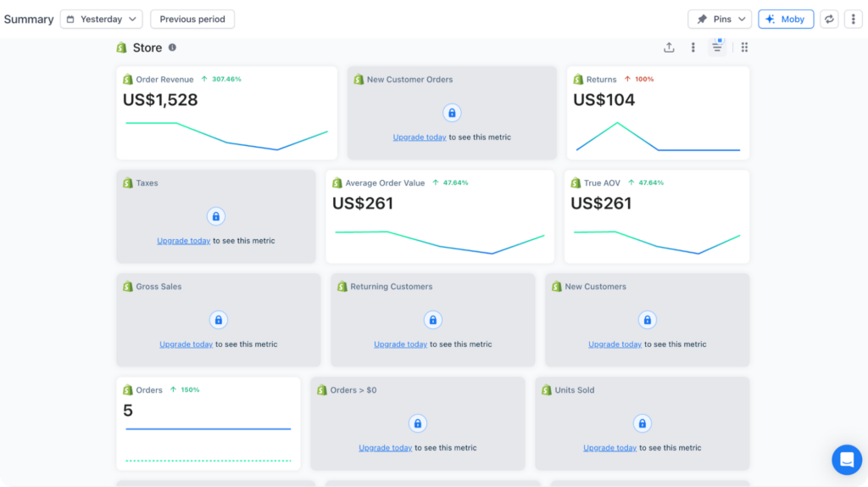868x487 pixels.
Task: Click the Store section filter list icon
Action: 717,48
